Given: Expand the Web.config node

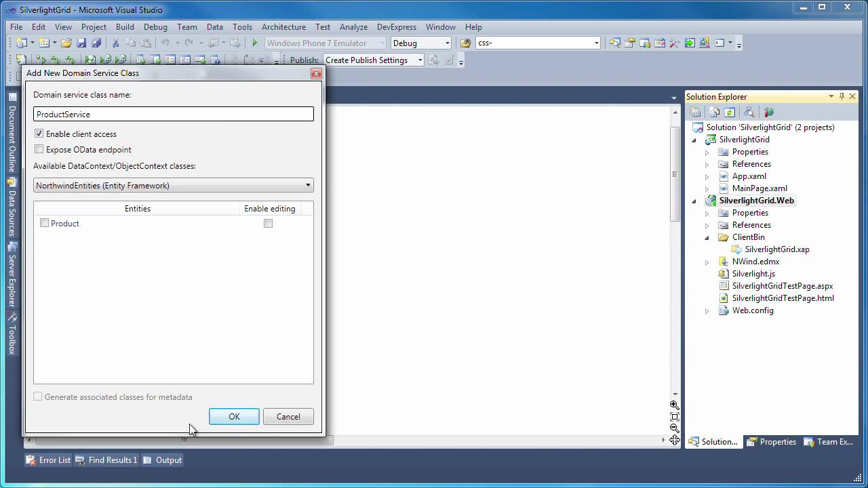Looking at the screenshot, I should [x=707, y=310].
